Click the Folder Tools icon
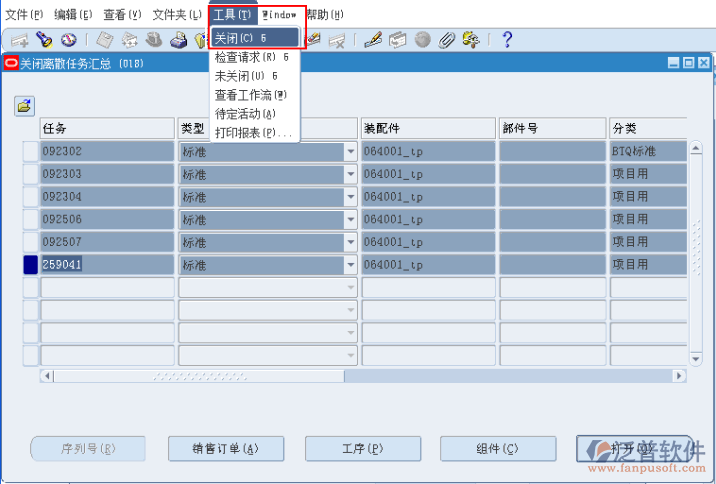The height and width of the screenshot is (484, 716). point(471,40)
